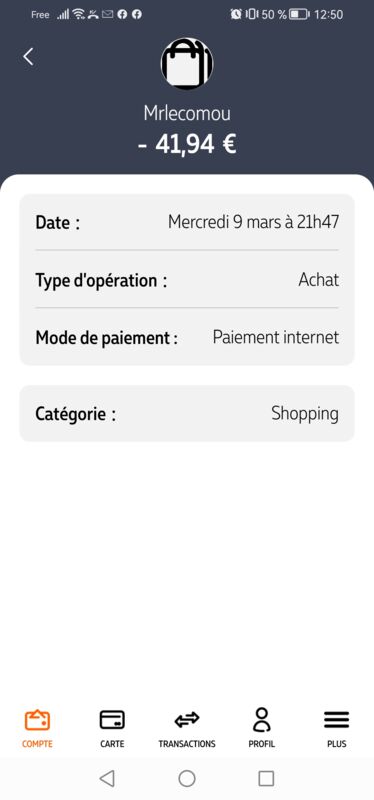The image size is (374, 800).
Task: Tap the Mode de paiement row
Action: (x=187, y=337)
